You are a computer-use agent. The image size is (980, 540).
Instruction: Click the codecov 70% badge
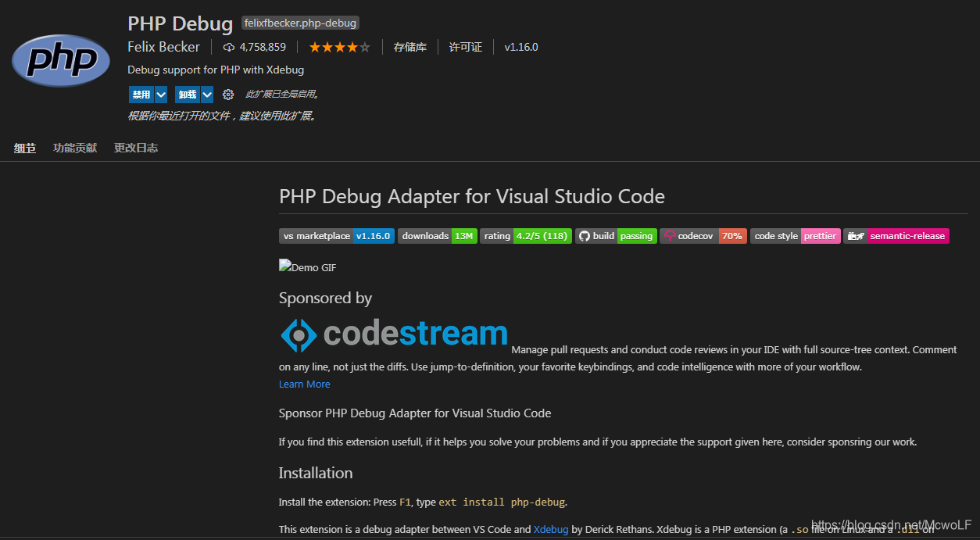[703, 236]
